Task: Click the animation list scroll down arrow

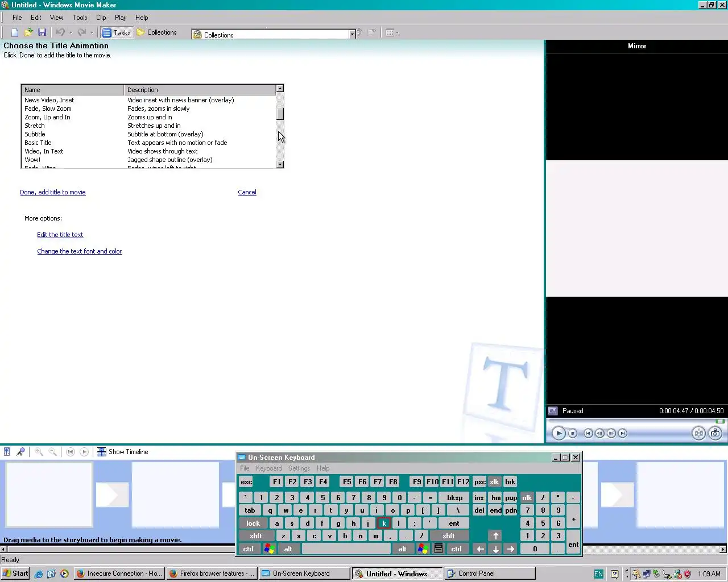Action: coord(280,164)
